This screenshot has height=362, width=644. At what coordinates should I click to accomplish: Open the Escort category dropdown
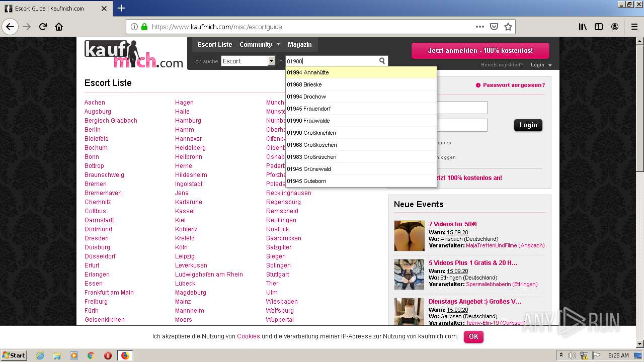249,61
